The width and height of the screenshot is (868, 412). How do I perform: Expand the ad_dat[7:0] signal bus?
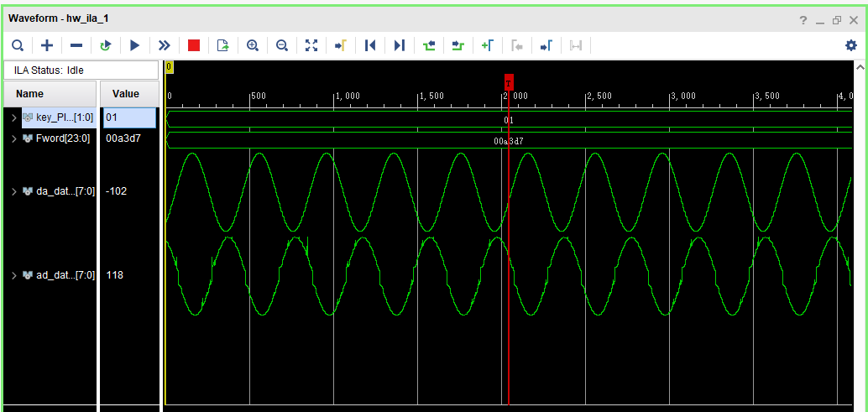(13, 275)
